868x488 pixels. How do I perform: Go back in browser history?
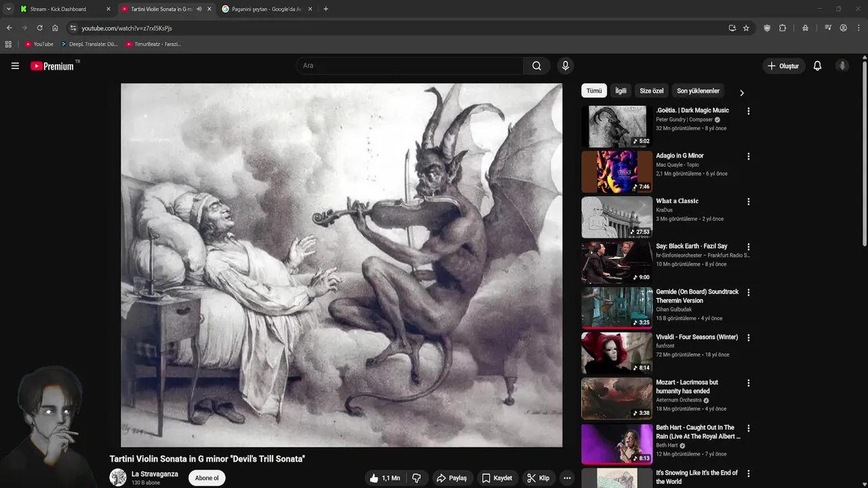click(x=9, y=28)
